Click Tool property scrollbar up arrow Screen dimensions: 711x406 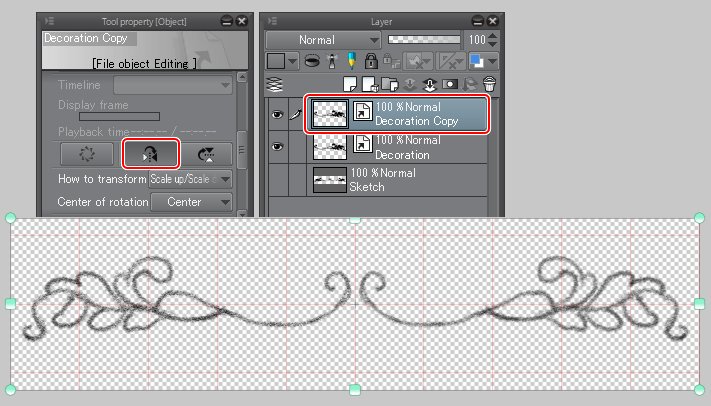242,77
